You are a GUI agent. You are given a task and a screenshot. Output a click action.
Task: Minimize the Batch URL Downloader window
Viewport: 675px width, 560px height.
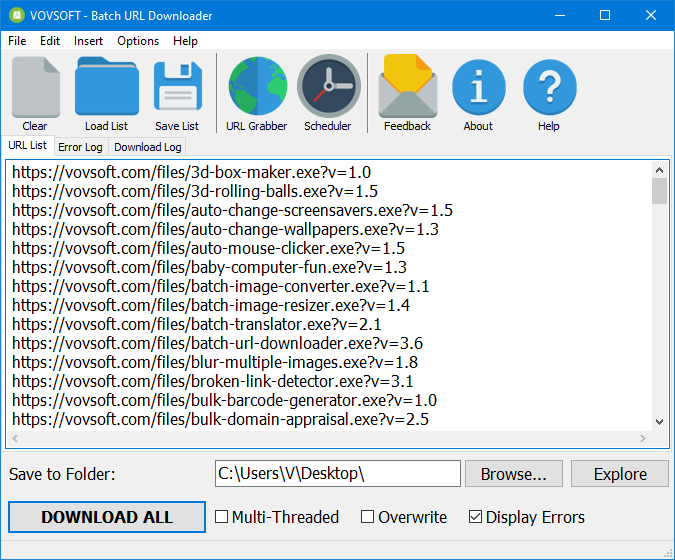[560, 15]
